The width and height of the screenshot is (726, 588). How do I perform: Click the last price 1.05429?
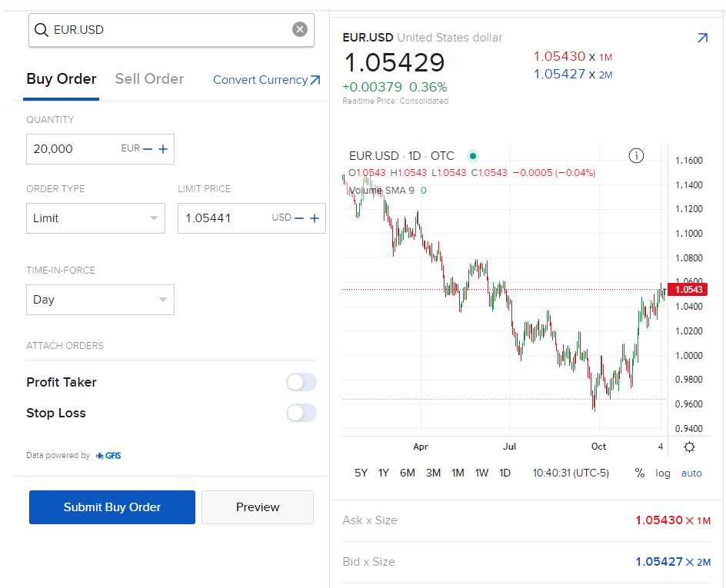coord(395,62)
